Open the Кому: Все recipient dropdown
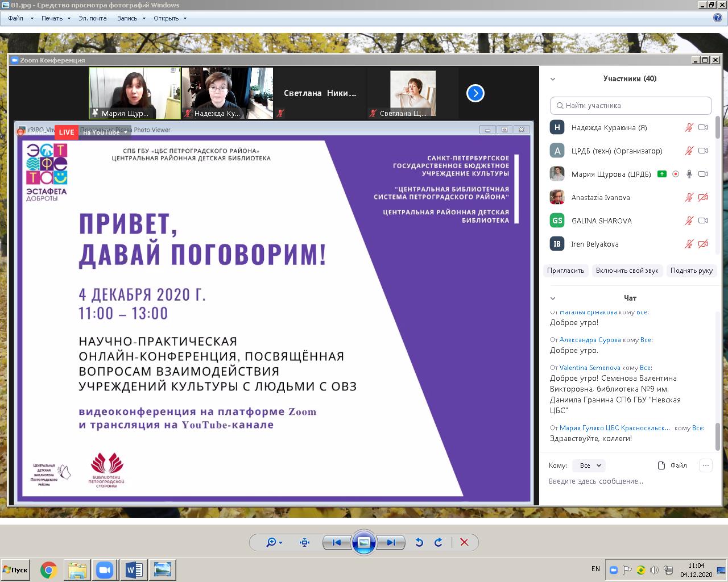The height and width of the screenshot is (582, 728). coord(588,465)
